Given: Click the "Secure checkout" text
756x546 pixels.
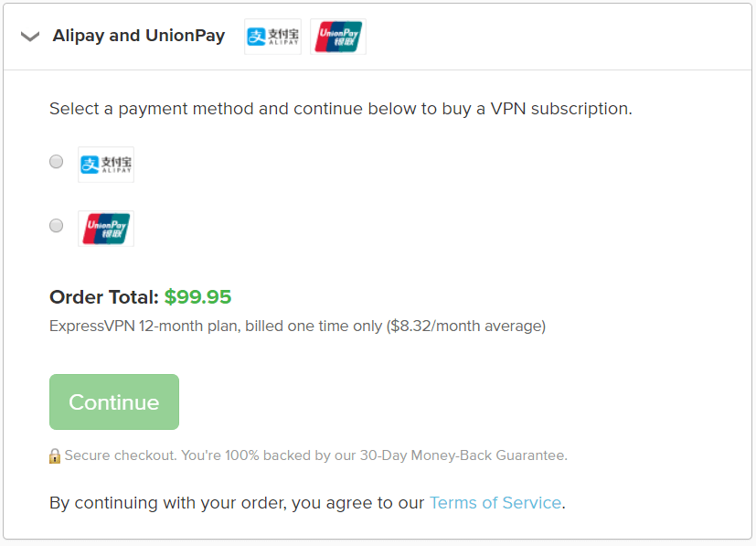Looking at the screenshot, I should pyautogui.click(x=121, y=455).
